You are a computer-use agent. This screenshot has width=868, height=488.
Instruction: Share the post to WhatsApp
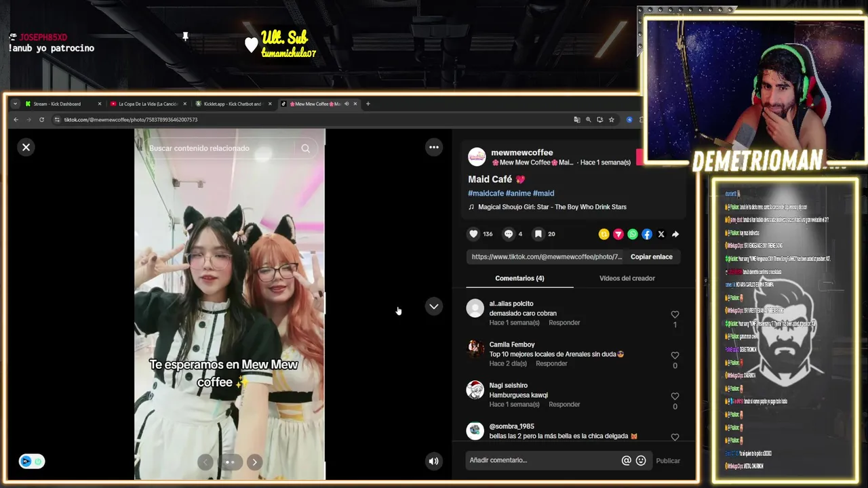pos(633,235)
